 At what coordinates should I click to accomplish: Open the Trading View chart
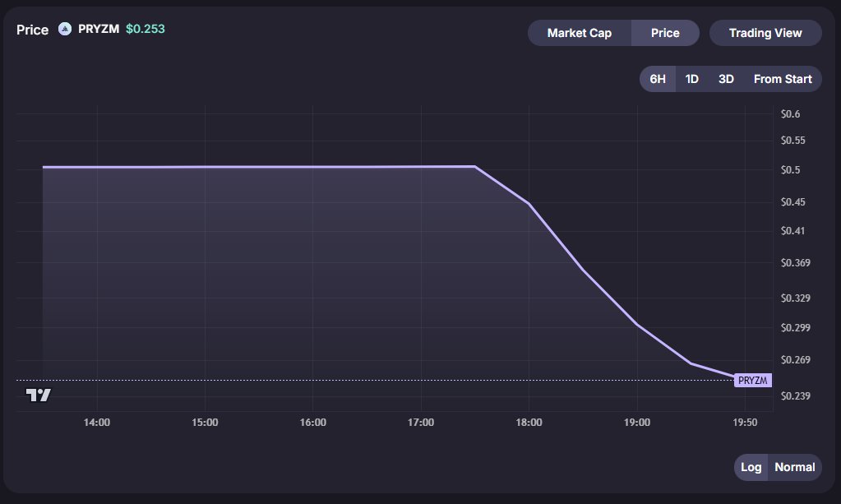pyautogui.click(x=765, y=33)
